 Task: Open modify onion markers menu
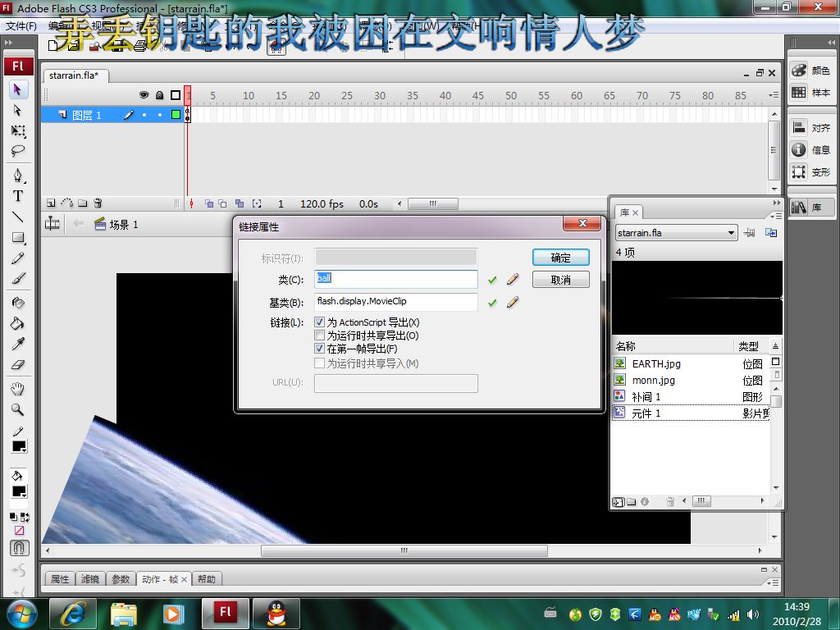click(257, 203)
